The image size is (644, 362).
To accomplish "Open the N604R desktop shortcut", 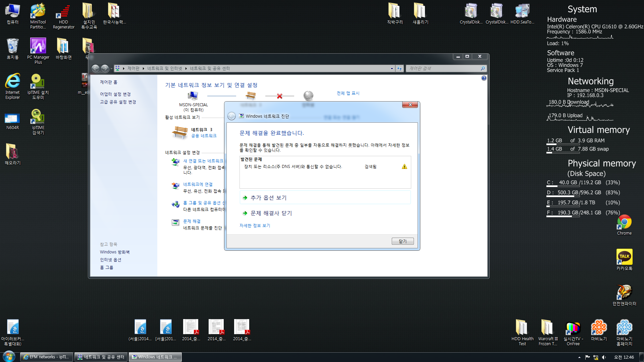I will (12, 121).
